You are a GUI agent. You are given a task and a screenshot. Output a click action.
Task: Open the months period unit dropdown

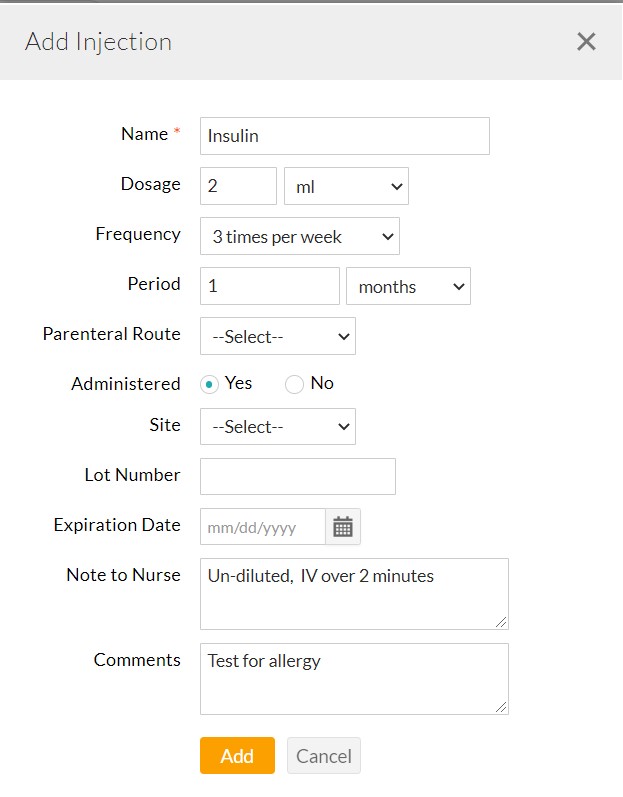pyautogui.click(x=408, y=287)
